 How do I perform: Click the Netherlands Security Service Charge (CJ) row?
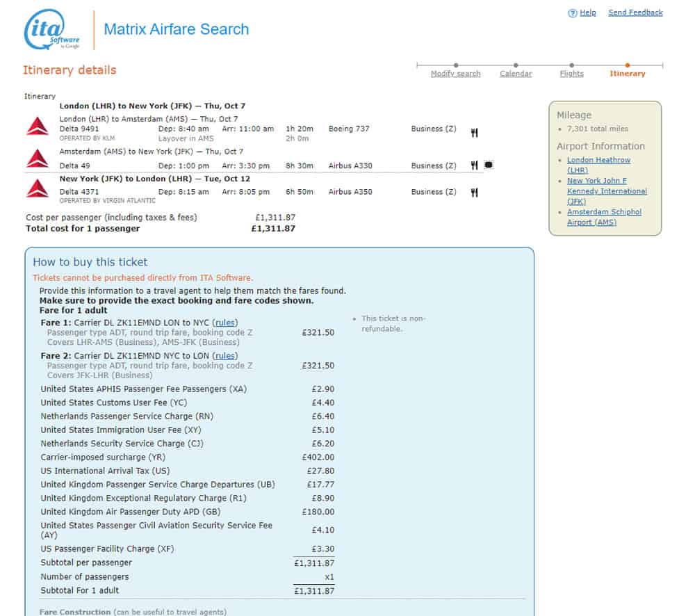[x=188, y=444]
